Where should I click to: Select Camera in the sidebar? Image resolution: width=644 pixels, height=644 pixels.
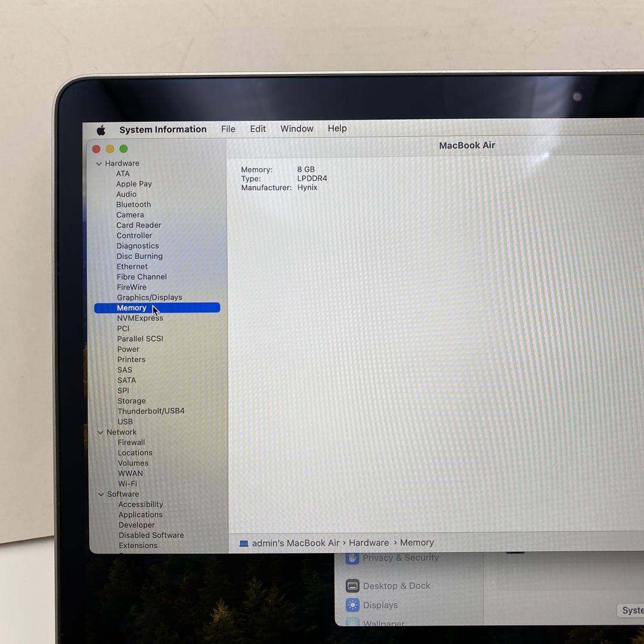(130, 215)
